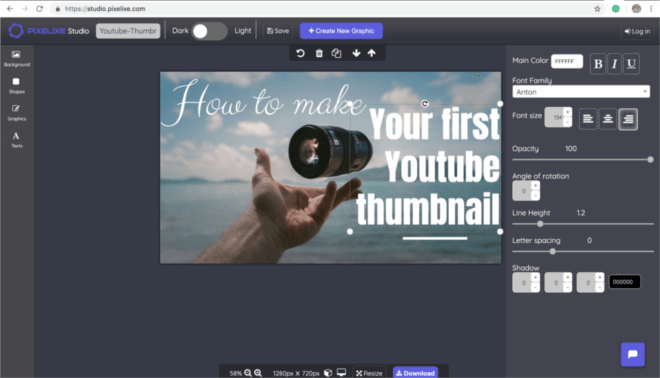660x378 pixels.
Task: Download the graphic
Action: [x=415, y=373]
